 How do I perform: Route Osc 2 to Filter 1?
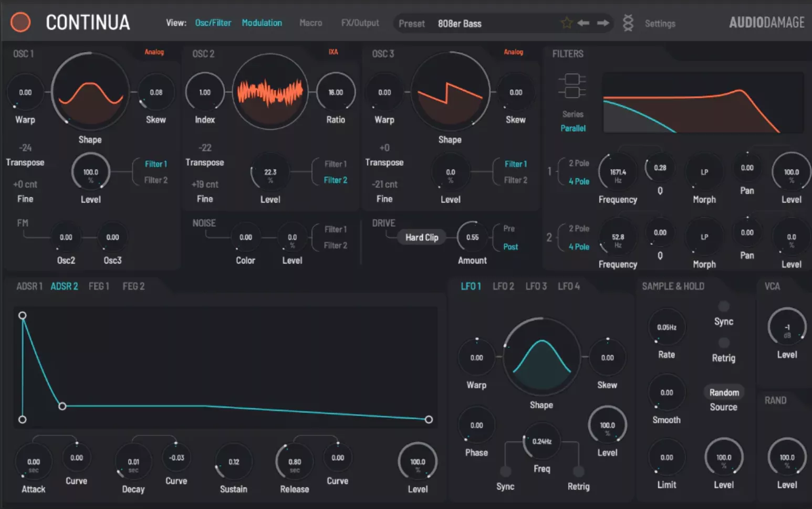tap(335, 164)
